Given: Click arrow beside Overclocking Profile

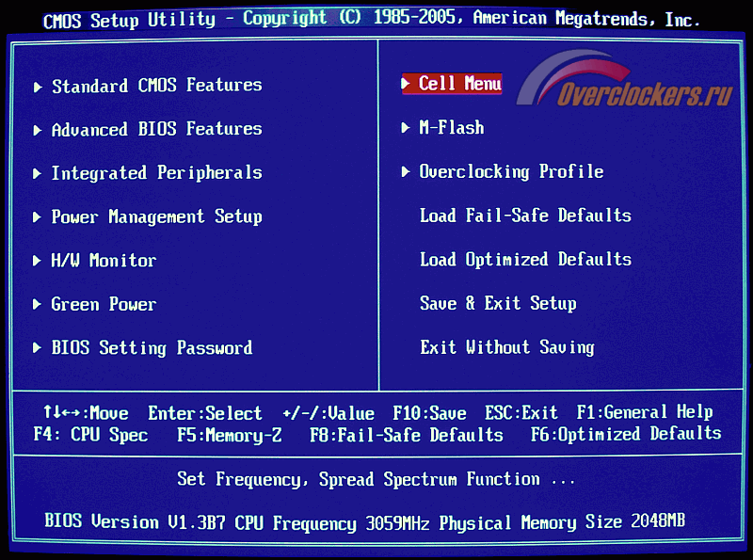Looking at the screenshot, I should [406, 171].
